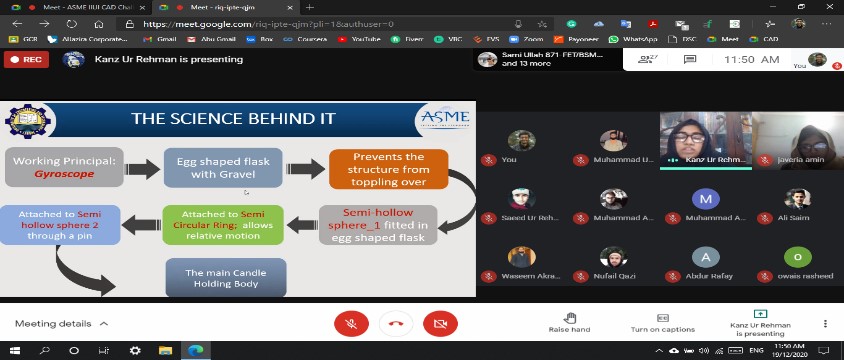Reload the Meet page

click(72, 24)
